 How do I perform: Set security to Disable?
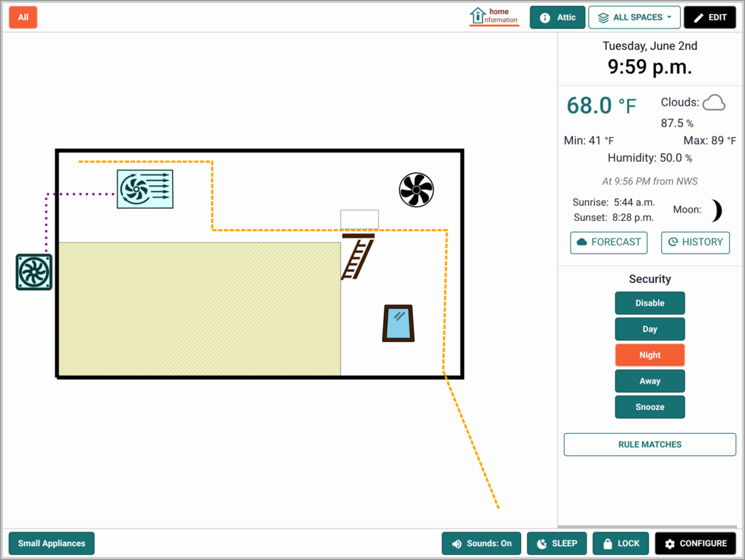pos(649,303)
